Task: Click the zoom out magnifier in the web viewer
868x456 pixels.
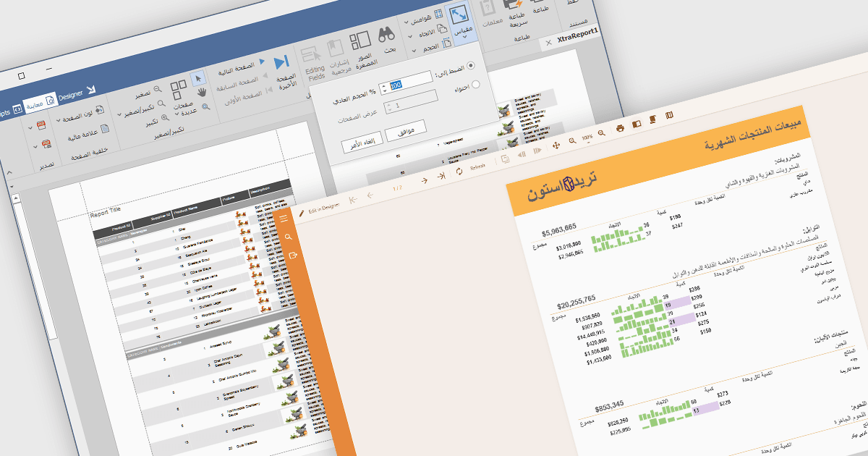Action: coord(572,140)
